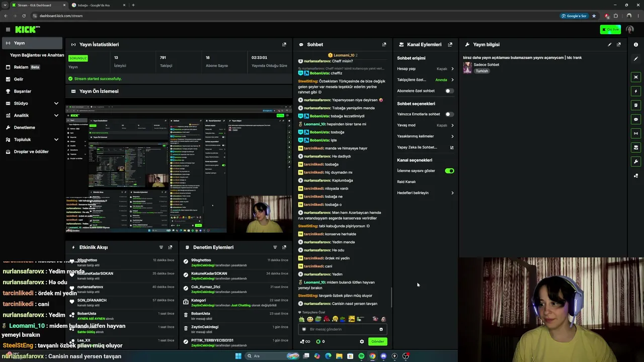Pop out the Etkinlik Akışı panel
Viewport: 644px width, 362px height.
click(170, 247)
